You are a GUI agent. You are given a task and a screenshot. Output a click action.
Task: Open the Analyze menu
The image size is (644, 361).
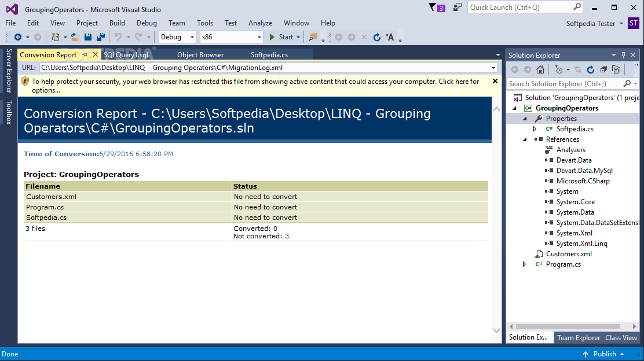point(261,23)
